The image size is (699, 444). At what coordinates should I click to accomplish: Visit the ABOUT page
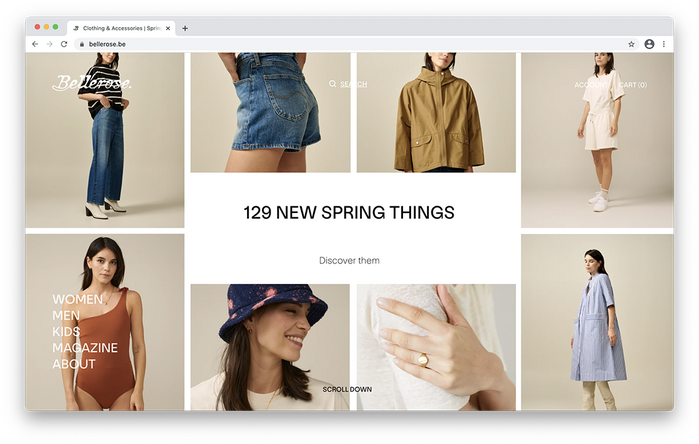point(74,364)
